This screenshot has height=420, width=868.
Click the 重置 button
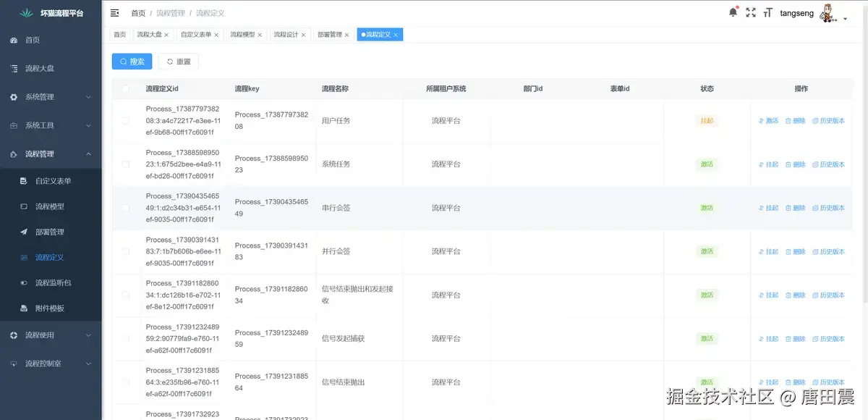tap(179, 62)
